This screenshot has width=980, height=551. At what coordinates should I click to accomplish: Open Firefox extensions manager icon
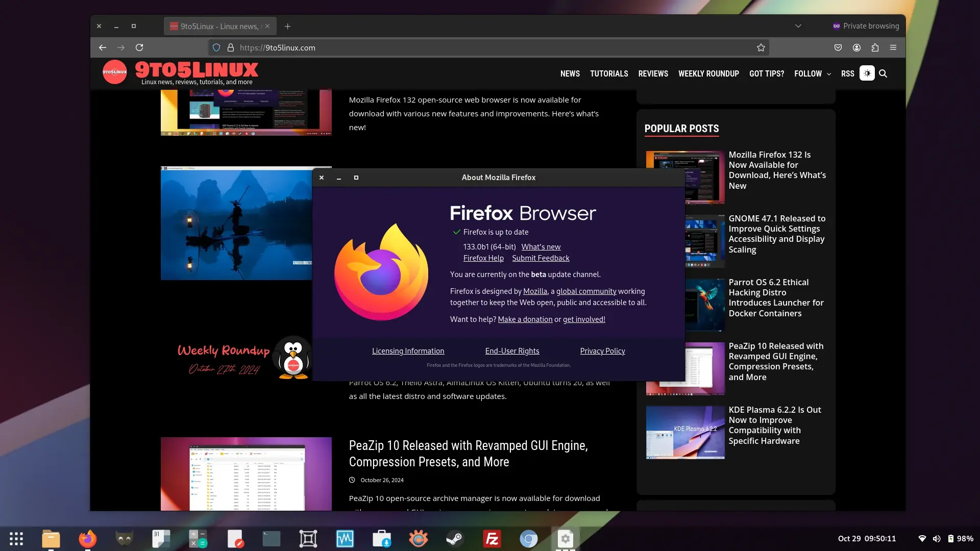tap(875, 47)
